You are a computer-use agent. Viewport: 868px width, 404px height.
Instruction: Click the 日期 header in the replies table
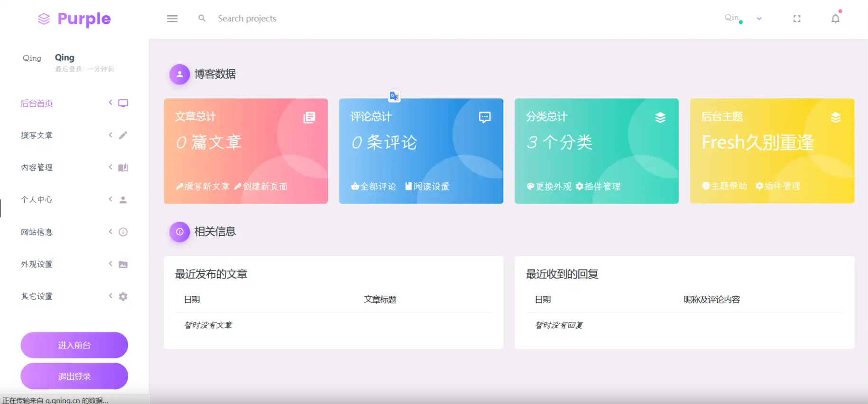click(543, 300)
